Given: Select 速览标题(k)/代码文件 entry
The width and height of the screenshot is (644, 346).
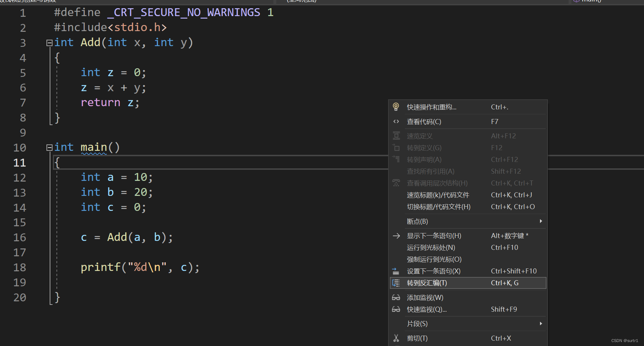Looking at the screenshot, I should pos(468,195).
